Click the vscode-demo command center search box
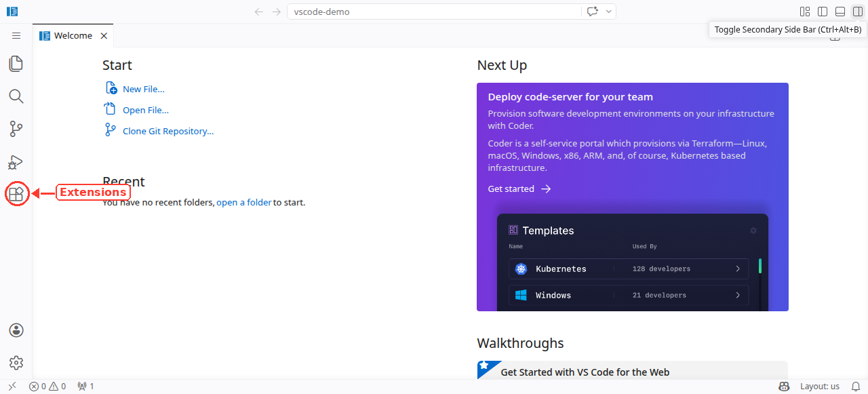 tap(434, 12)
